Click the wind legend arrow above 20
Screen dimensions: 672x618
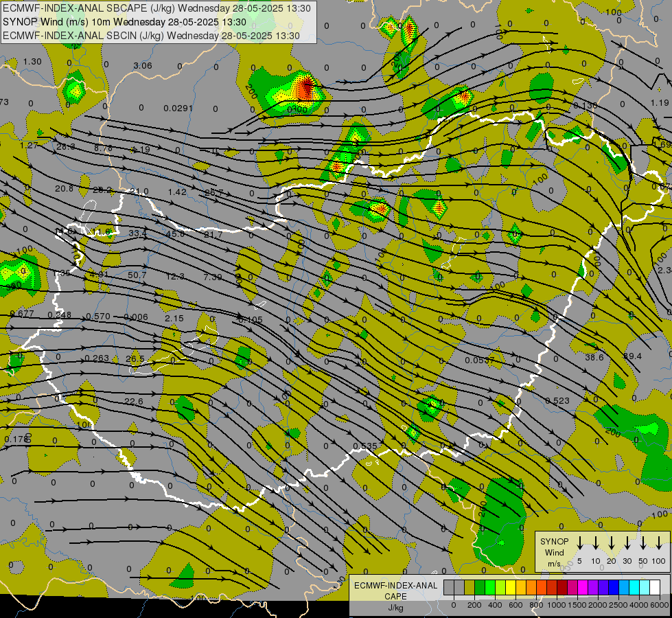pyautogui.click(x=611, y=543)
